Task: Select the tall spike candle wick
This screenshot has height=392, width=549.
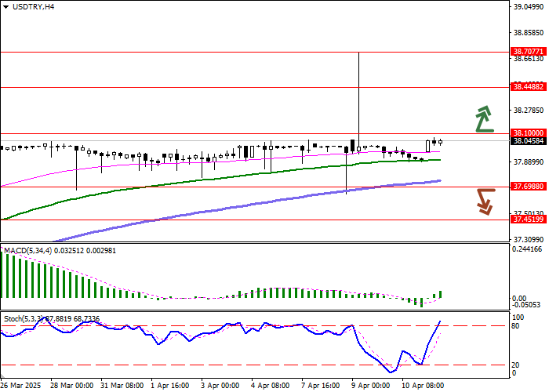Action: (358, 86)
